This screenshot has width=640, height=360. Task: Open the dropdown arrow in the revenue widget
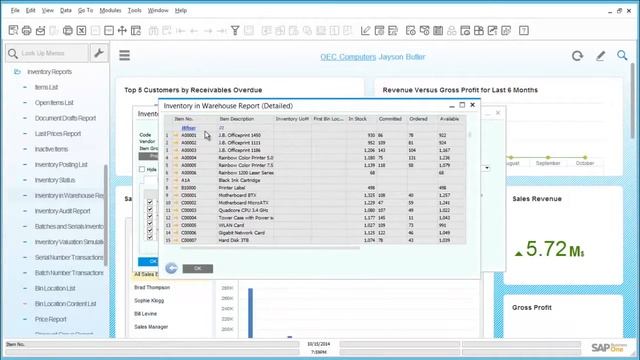coord(487,168)
